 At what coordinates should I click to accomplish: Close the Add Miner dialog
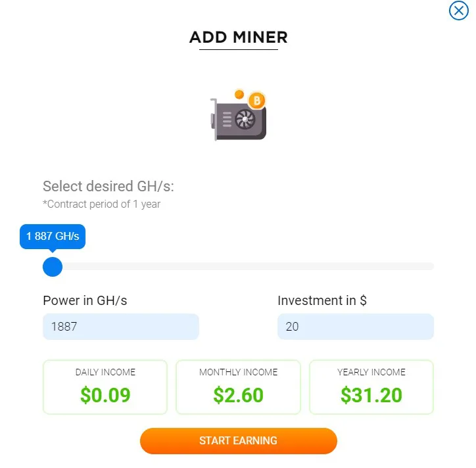coord(459,11)
